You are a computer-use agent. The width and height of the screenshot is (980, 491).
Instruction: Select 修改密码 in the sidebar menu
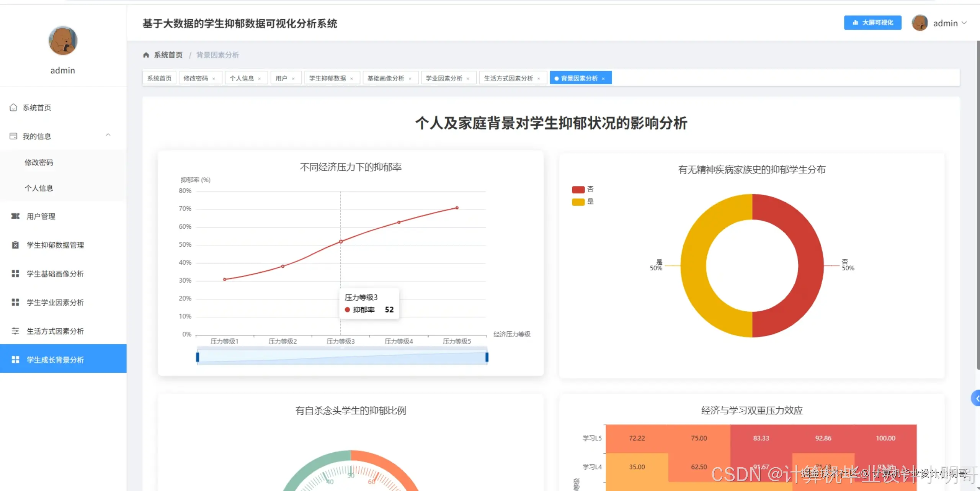click(x=39, y=162)
